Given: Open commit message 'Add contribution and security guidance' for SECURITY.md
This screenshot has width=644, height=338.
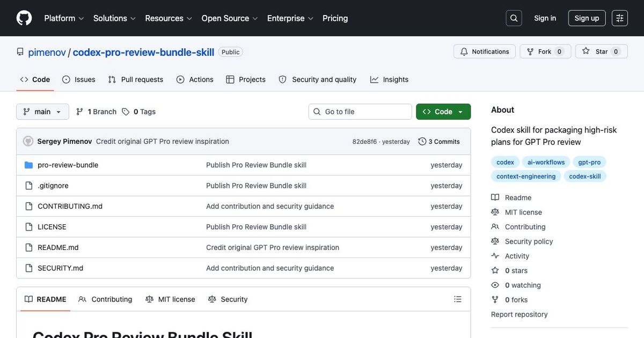Looking at the screenshot, I should (270, 268).
